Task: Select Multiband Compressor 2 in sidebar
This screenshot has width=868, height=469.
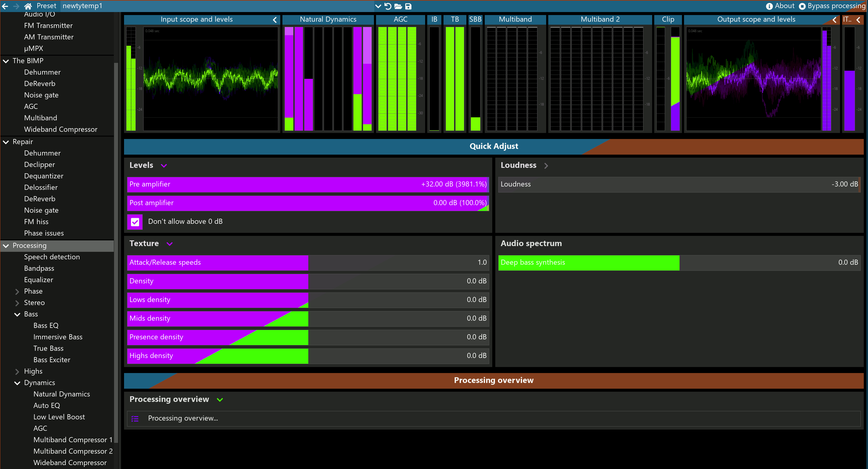Action: point(73,452)
